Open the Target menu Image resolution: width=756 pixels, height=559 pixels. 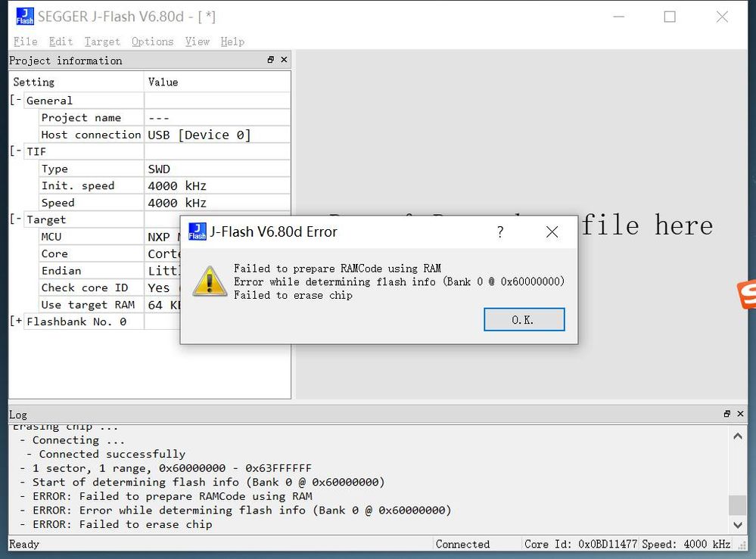tap(101, 42)
